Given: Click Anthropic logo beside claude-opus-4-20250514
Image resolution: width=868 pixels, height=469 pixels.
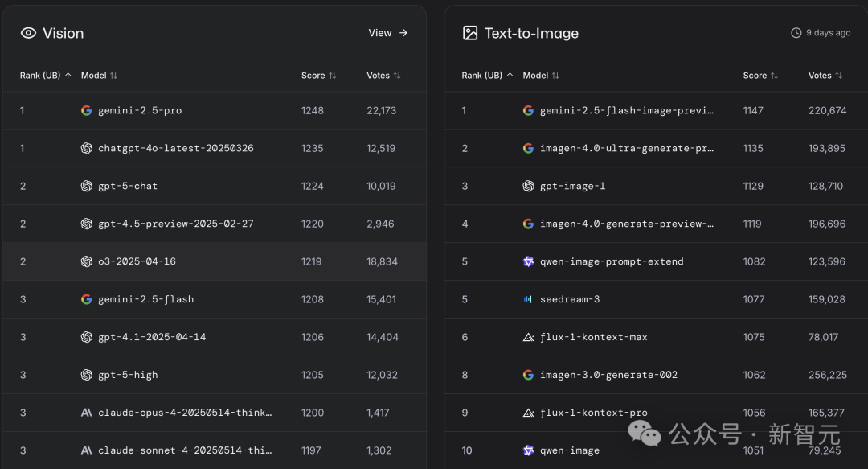Looking at the screenshot, I should tap(86, 413).
